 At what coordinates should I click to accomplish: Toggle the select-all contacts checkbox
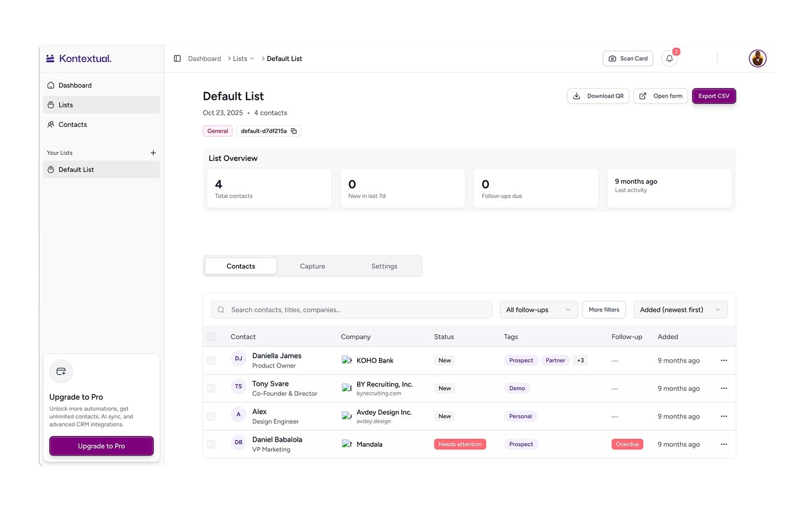coord(211,337)
